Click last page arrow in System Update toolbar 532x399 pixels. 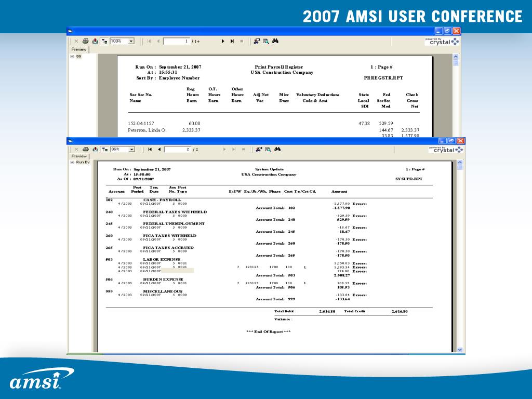pyautogui.click(x=234, y=149)
